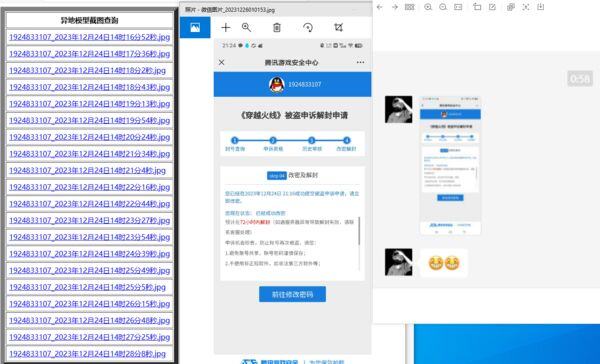Click the download save icon in viewer toolbar

pos(541,7)
